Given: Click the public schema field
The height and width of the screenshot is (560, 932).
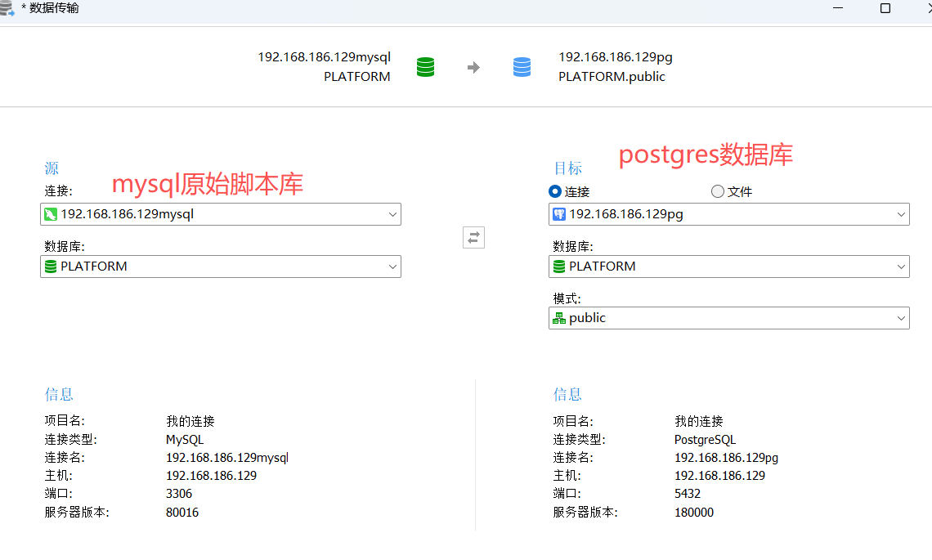Looking at the screenshot, I should [x=728, y=318].
